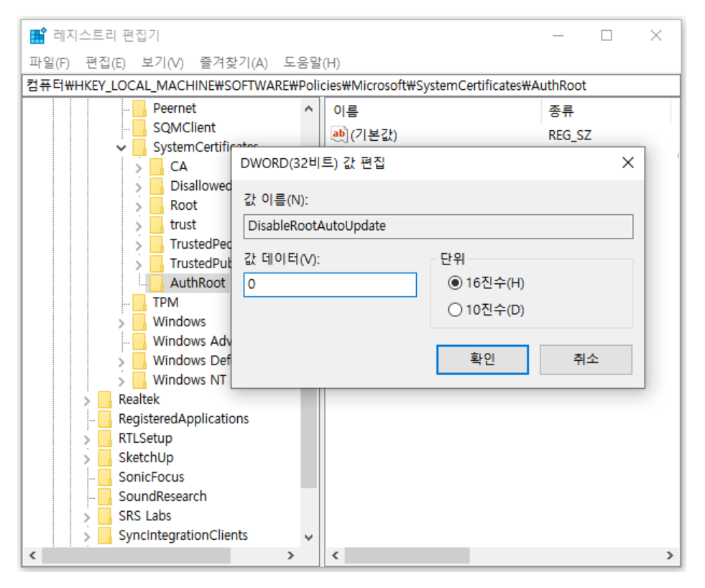Click the 종류 column header
Screen dimensions: 705x588
click(x=606, y=111)
